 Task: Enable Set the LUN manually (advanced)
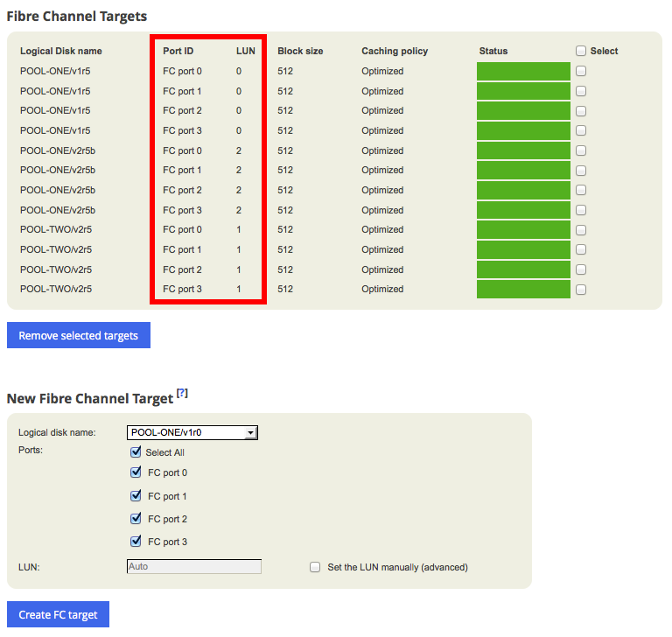(315, 567)
